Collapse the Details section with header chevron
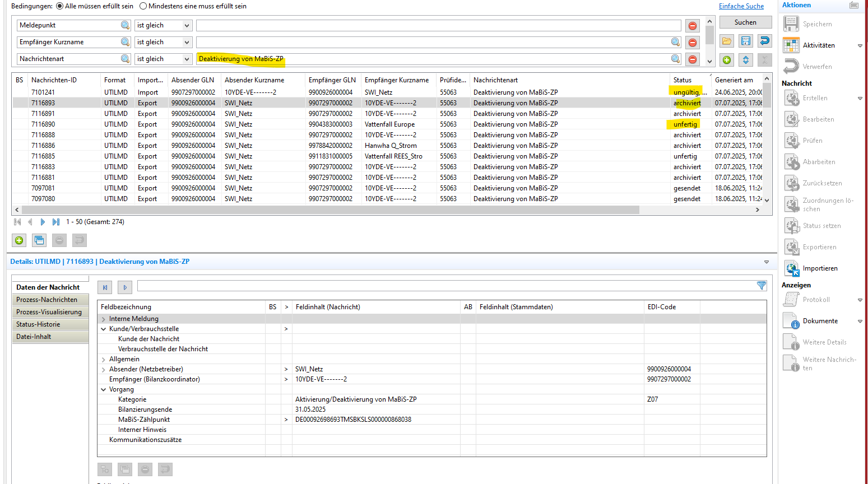 tap(766, 262)
